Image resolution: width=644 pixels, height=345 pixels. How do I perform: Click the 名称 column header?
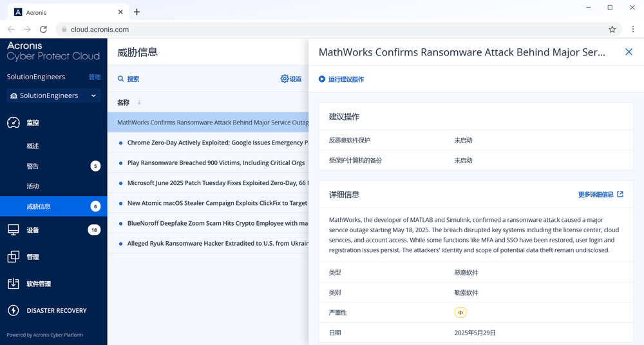(x=123, y=103)
